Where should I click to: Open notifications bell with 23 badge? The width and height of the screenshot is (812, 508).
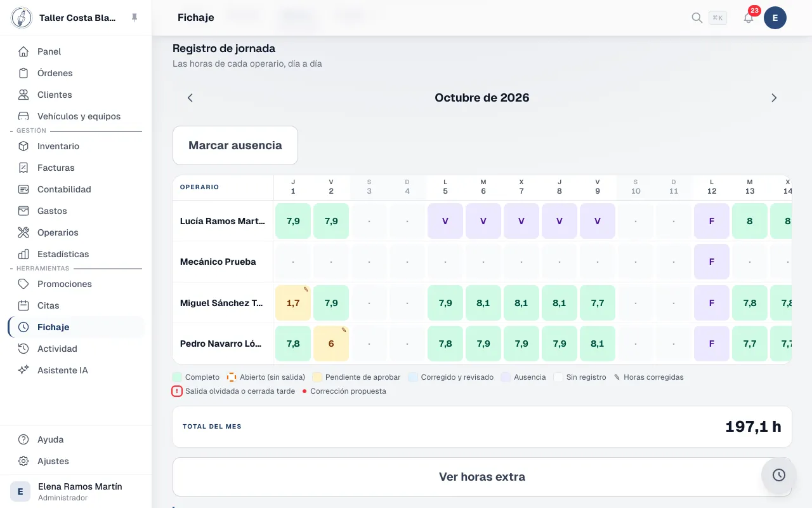coord(749,18)
